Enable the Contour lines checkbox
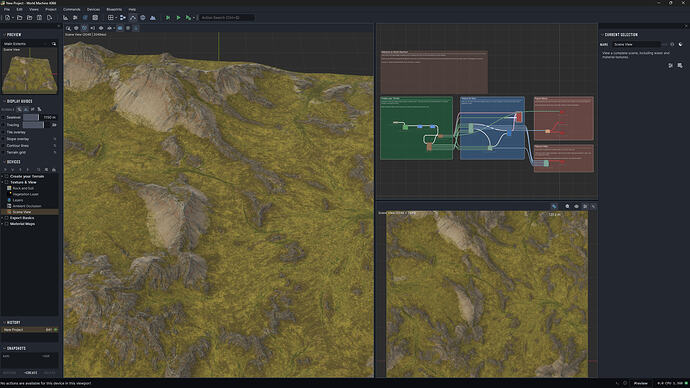Image resolution: width=690 pixels, height=388 pixels. pos(4,146)
